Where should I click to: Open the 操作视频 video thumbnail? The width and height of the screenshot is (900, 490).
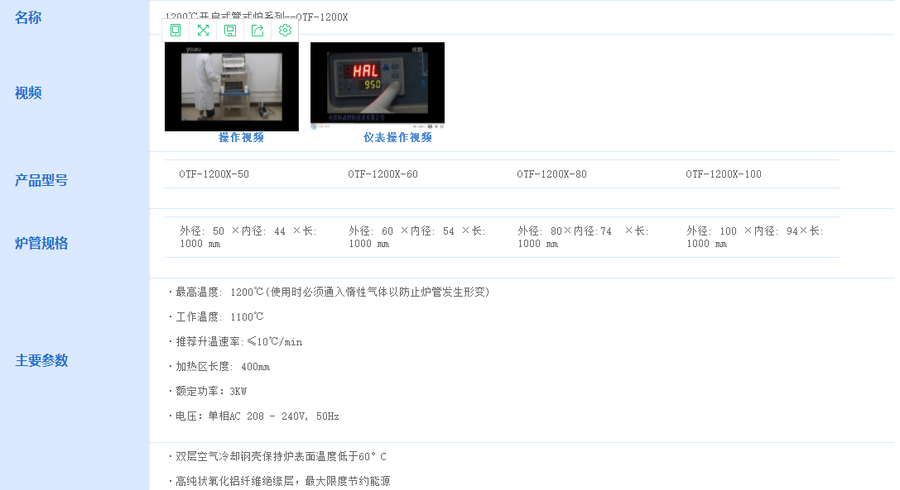pyautogui.click(x=232, y=87)
